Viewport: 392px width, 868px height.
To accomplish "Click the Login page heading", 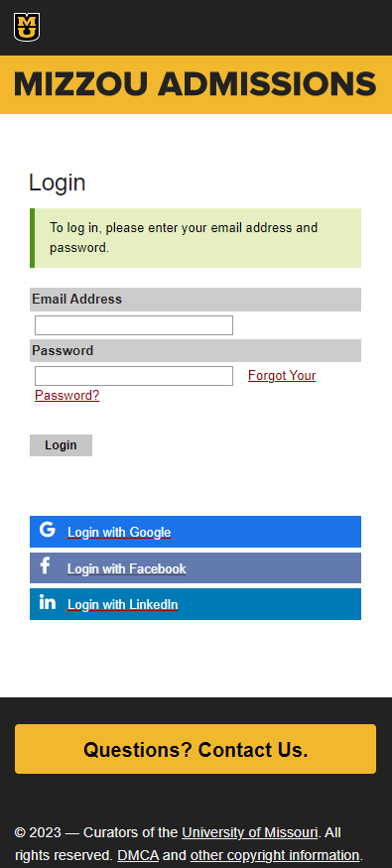I will 57,183.
